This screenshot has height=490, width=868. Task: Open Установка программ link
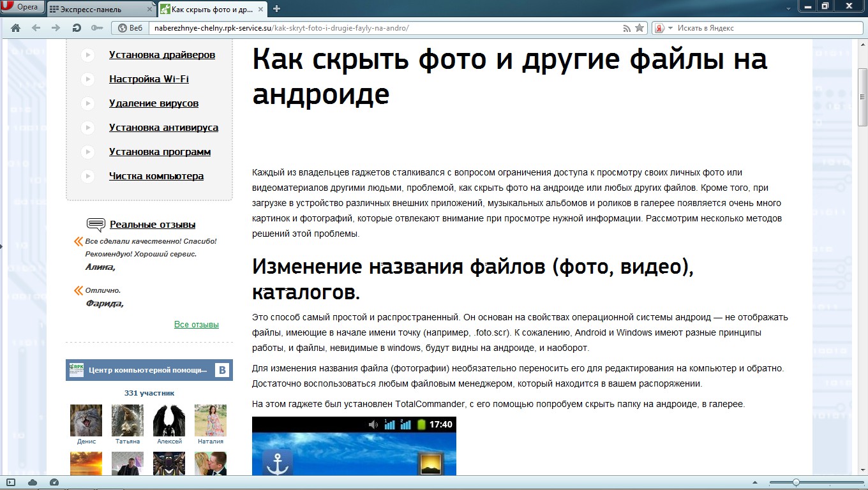160,152
